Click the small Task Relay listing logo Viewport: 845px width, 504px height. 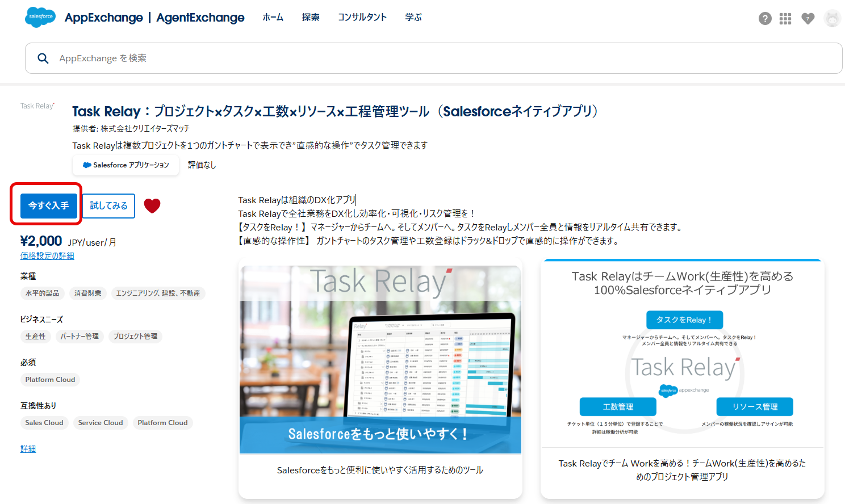pos(37,106)
